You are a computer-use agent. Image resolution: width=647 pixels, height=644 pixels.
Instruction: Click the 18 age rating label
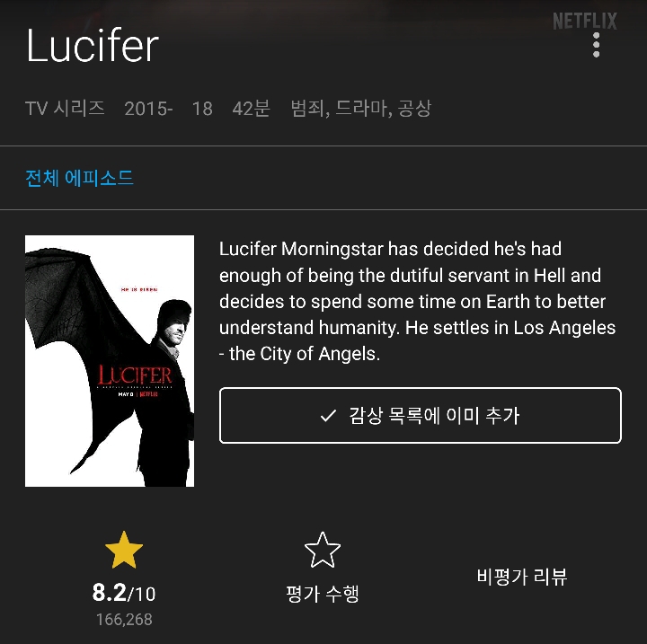pos(202,109)
